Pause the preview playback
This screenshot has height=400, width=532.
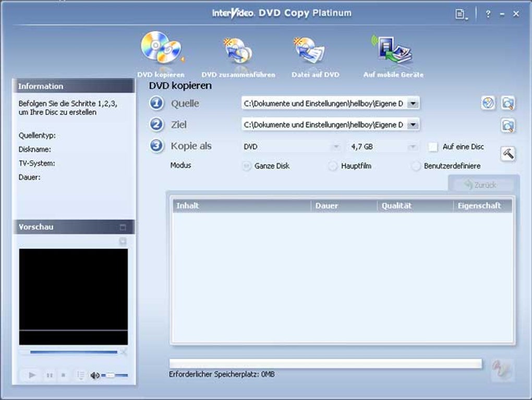point(50,375)
